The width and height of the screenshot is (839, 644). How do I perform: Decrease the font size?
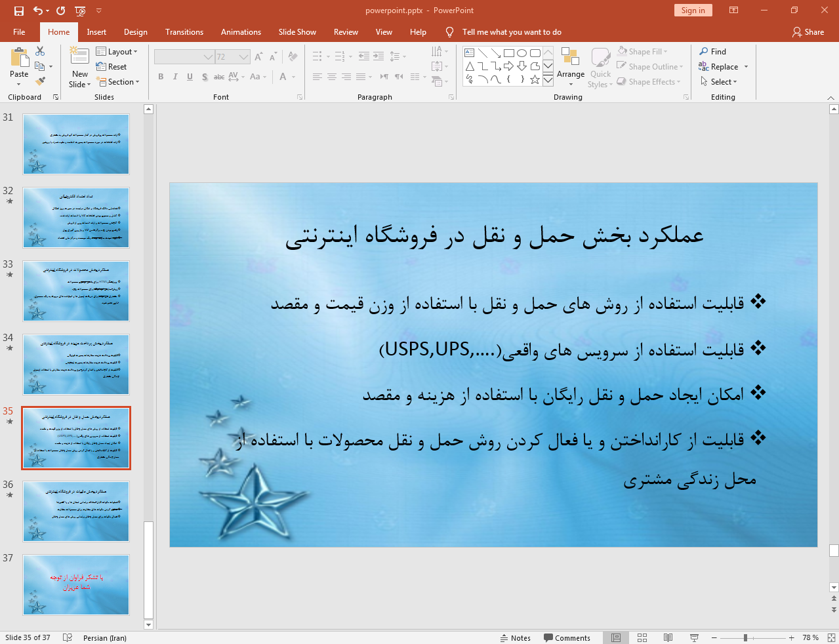tap(273, 57)
